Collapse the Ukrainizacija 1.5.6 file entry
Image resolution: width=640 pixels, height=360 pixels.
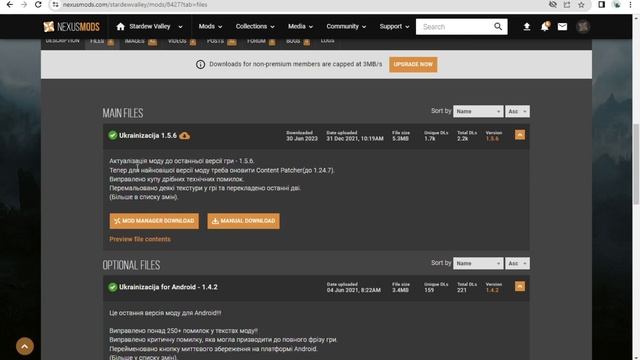pyautogui.click(x=520, y=135)
